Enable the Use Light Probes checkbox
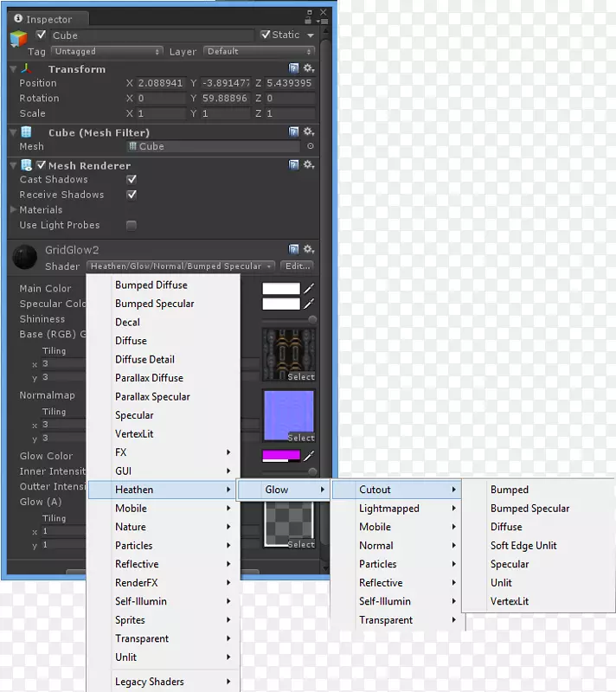616x692 pixels. click(132, 226)
